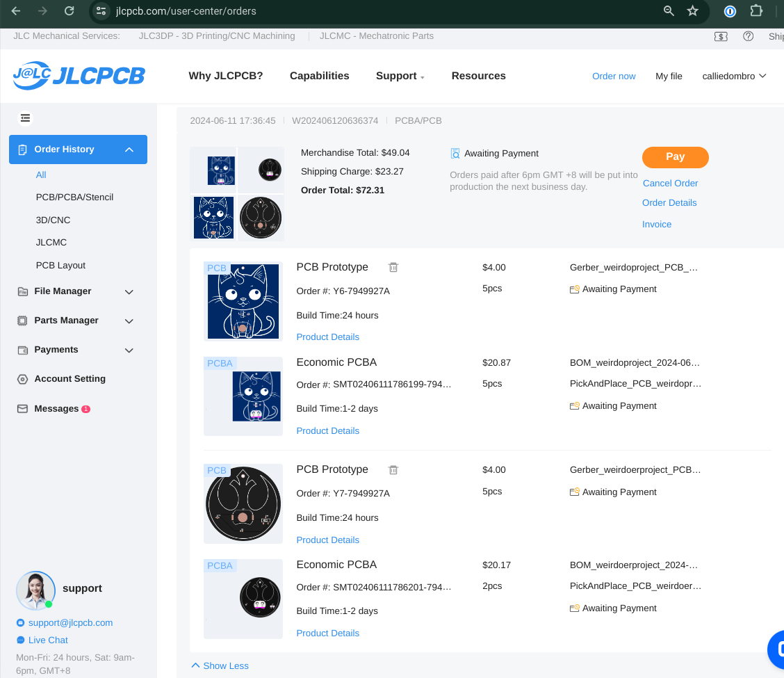This screenshot has width=784, height=678.
Task: Go forward with the browser forward arrow
Action: tap(42, 11)
